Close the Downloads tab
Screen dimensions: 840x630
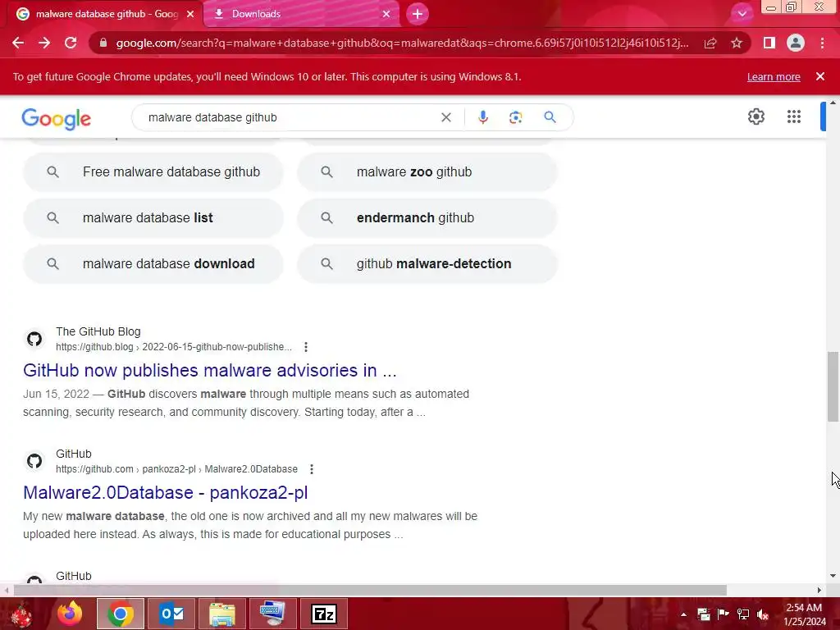(x=386, y=14)
